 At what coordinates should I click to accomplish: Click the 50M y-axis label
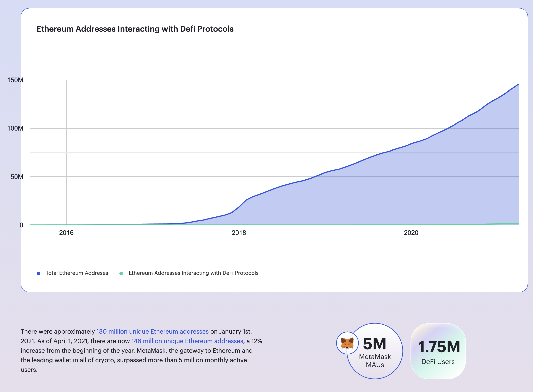point(17,177)
